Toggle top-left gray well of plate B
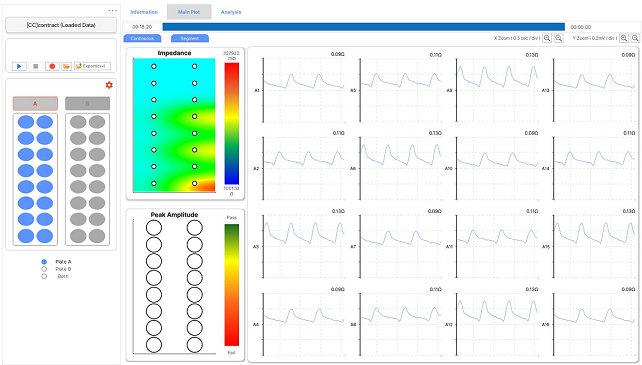Viewport: 642px width, 365px height. point(78,122)
